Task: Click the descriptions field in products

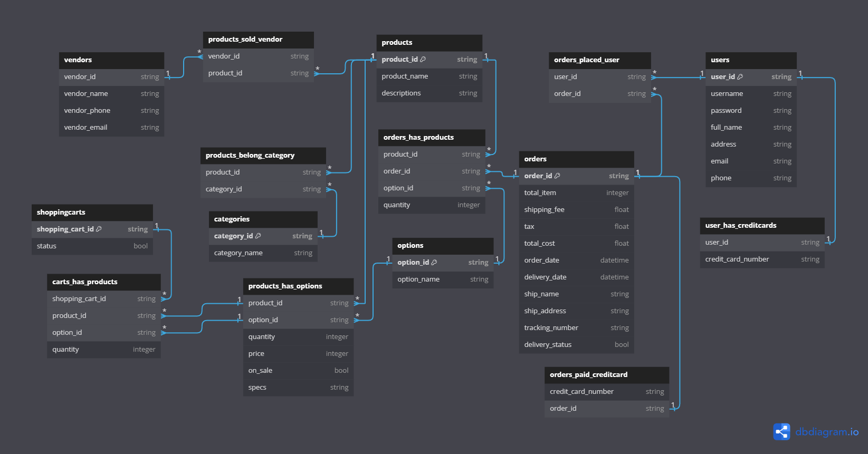Action: [x=430, y=93]
